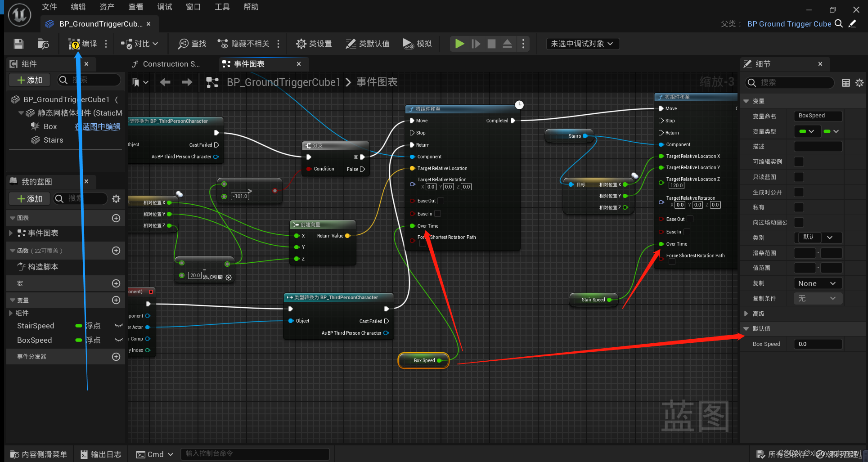
Task: Add a new macro with plus icon
Action: click(116, 283)
